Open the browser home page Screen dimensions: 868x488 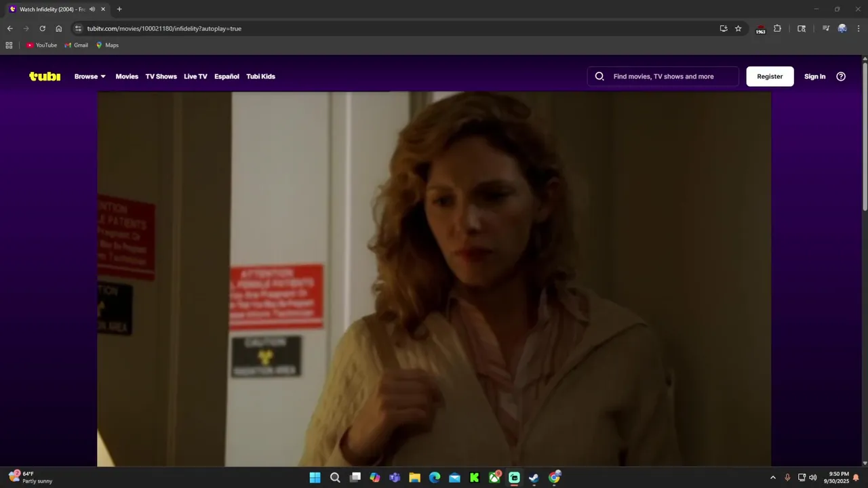[x=58, y=28]
